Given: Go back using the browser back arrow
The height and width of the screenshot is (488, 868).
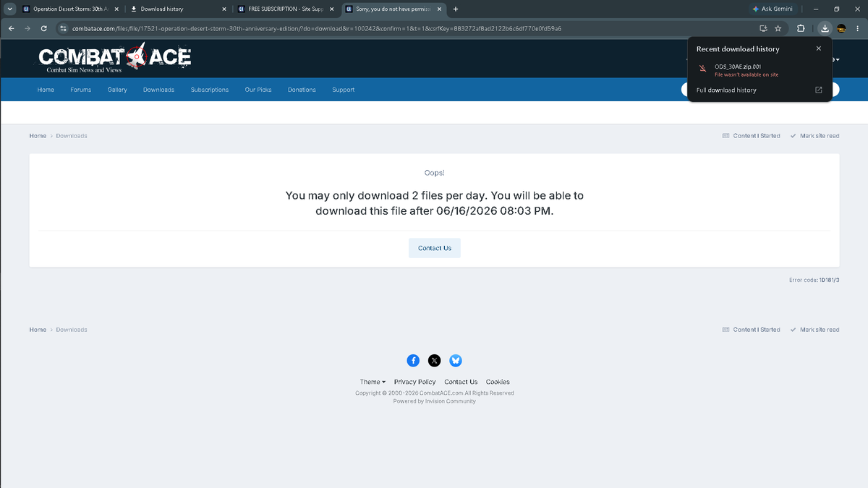Looking at the screenshot, I should 11,28.
